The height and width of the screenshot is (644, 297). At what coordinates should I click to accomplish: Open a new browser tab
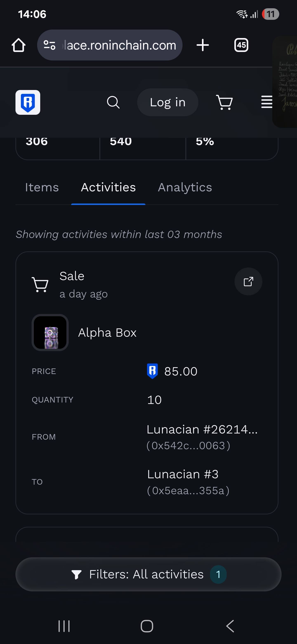tap(203, 45)
